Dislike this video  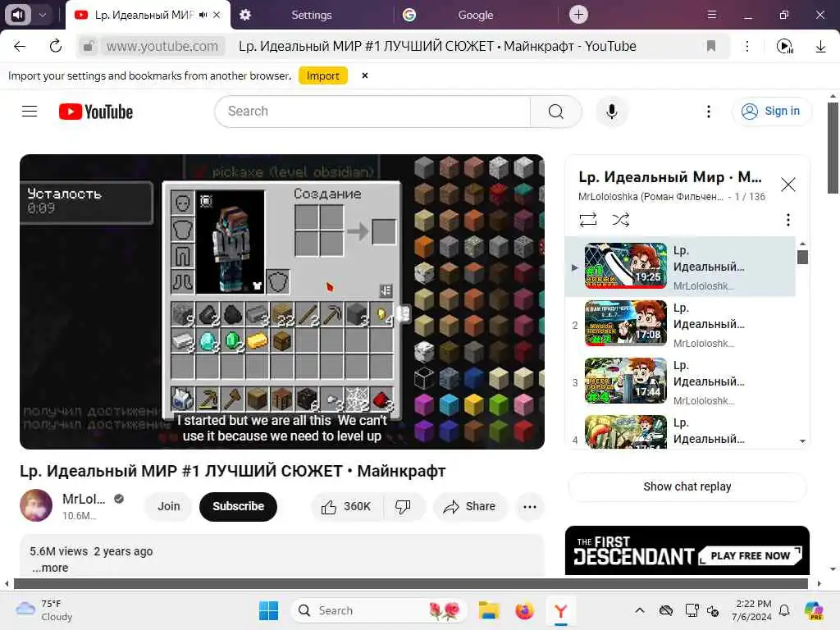click(403, 506)
